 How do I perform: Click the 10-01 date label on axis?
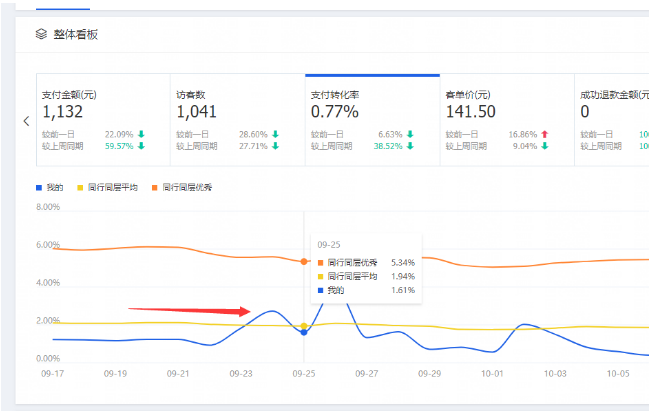[492, 373]
